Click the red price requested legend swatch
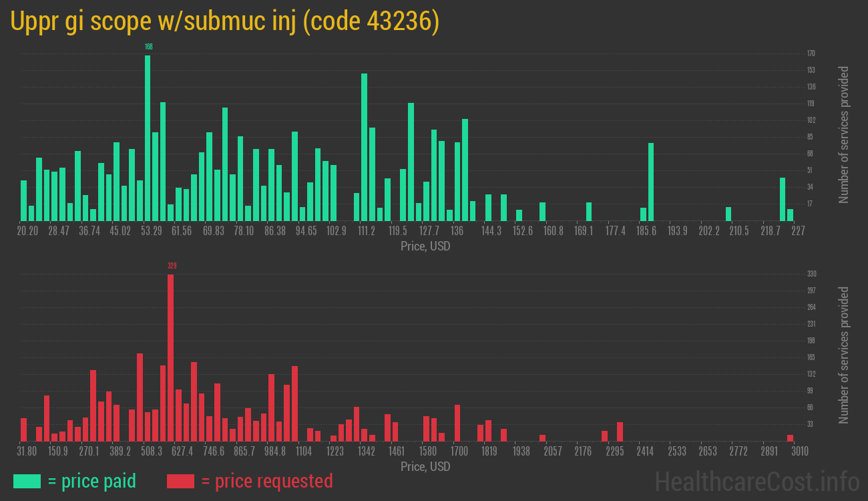868x501 pixels. [x=180, y=481]
